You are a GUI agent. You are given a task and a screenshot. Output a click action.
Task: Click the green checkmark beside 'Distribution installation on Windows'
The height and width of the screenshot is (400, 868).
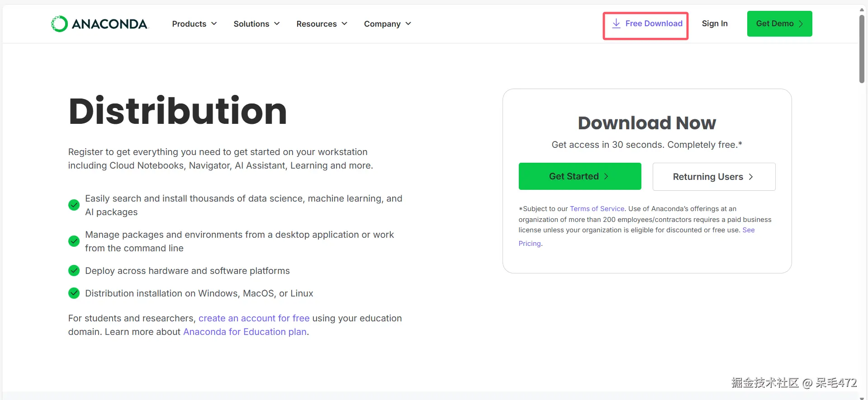74,293
